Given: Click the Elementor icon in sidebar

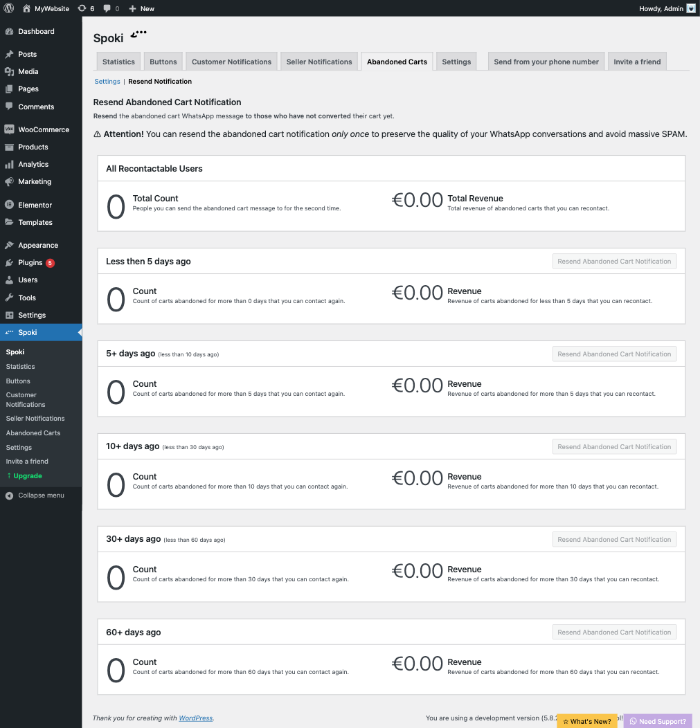Looking at the screenshot, I should [x=9, y=205].
